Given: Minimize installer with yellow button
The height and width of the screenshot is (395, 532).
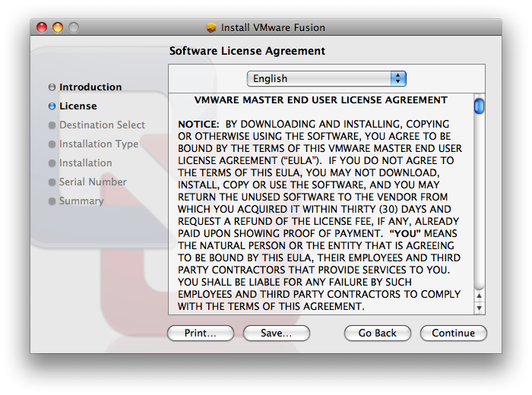Looking at the screenshot, I should point(58,27).
